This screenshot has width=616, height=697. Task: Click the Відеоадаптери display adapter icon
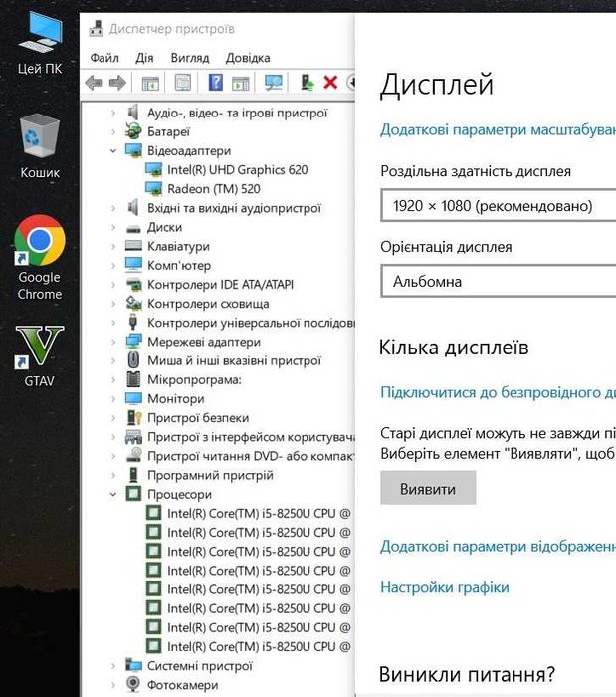coord(133,150)
